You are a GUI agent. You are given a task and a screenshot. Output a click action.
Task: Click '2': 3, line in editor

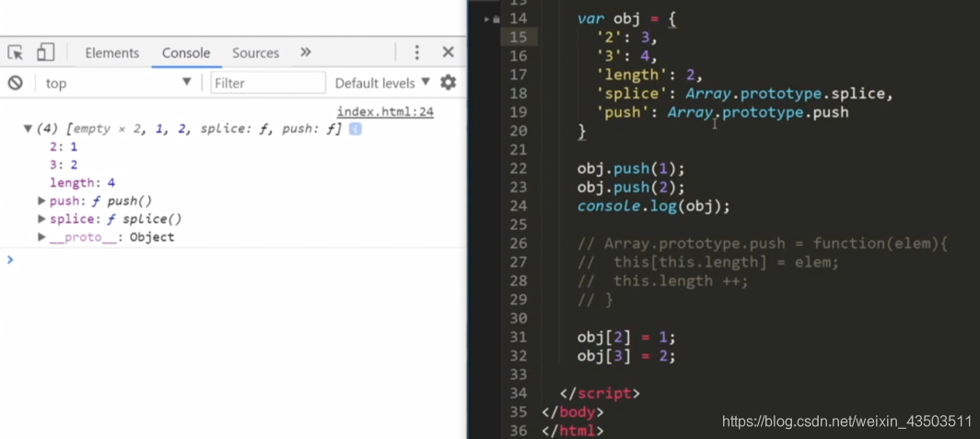(627, 38)
